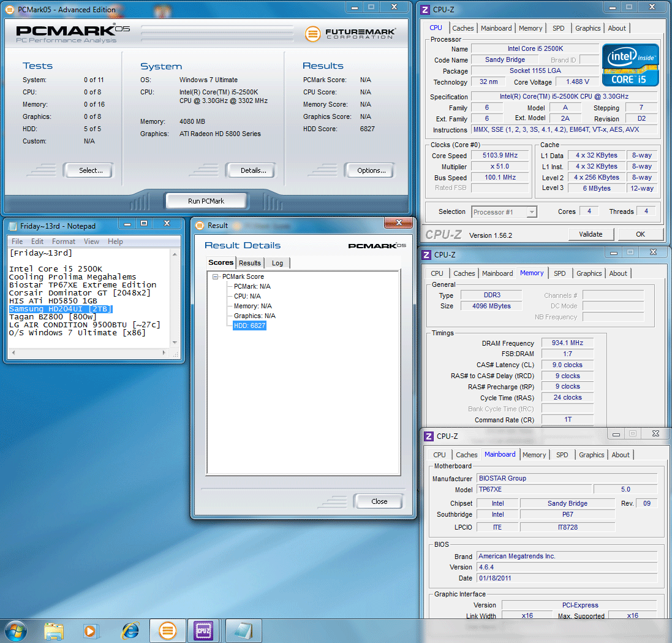Open Windows Start menu orb
Viewport: 672px width, 643px height.
click(x=16, y=630)
